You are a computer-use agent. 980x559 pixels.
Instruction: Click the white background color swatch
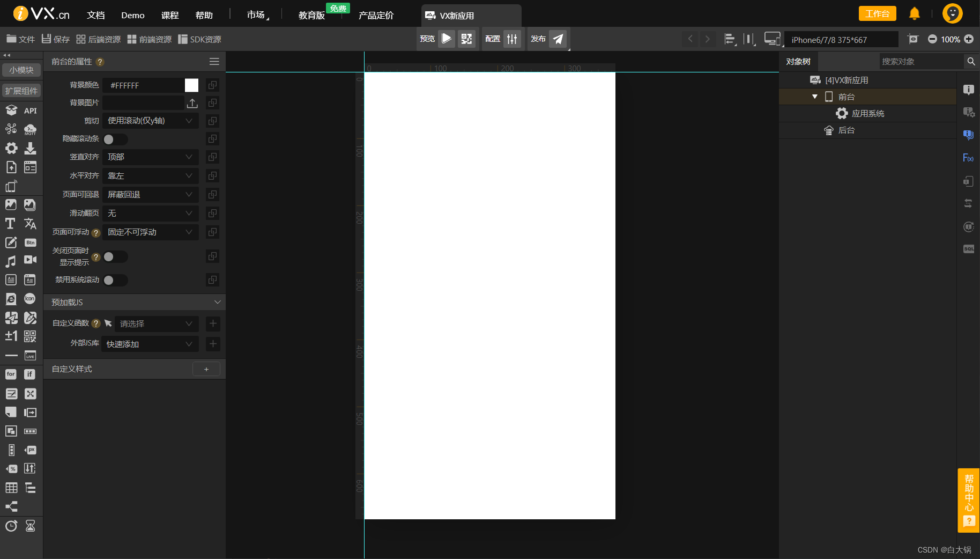click(x=191, y=85)
